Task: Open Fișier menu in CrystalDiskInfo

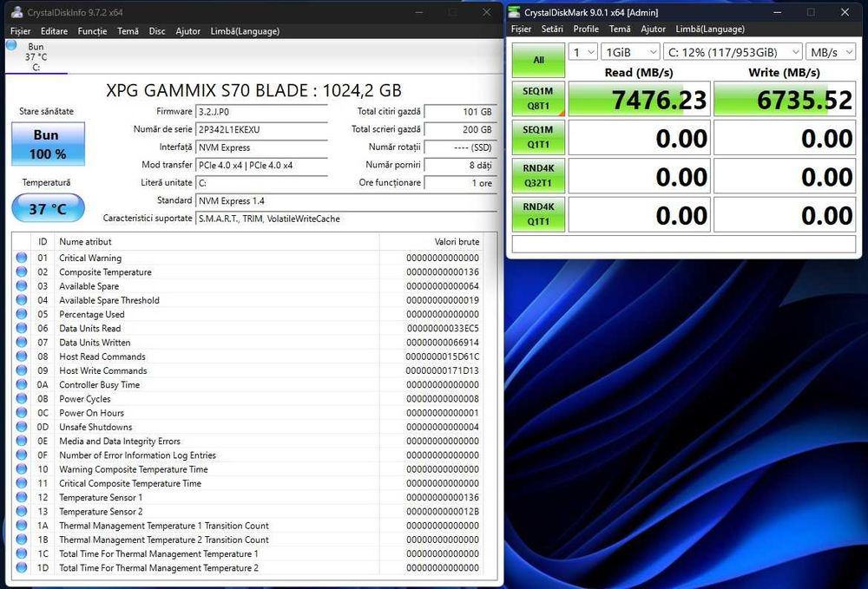Action: click(x=21, y=31)
